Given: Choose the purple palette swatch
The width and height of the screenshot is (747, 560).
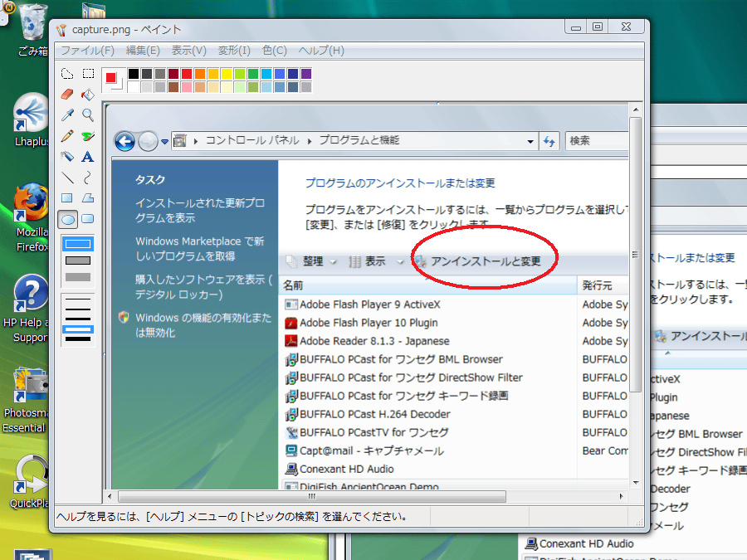Looking at the screenshot, I should [x=306, y=73].
